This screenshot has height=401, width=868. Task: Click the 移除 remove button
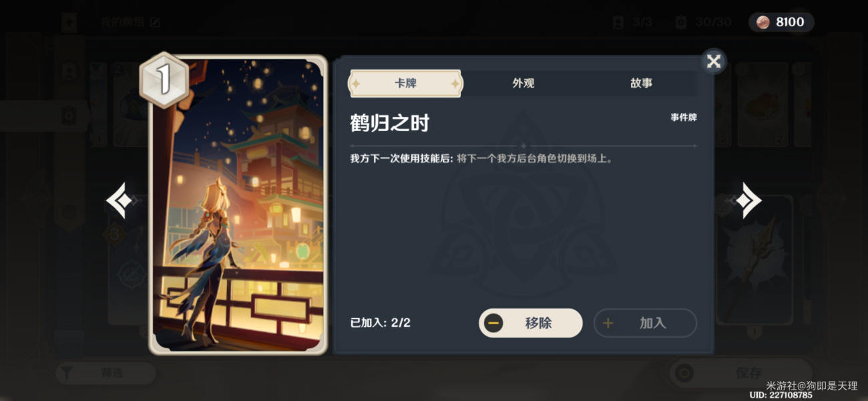pyautogui.click(x=531, y=323)
